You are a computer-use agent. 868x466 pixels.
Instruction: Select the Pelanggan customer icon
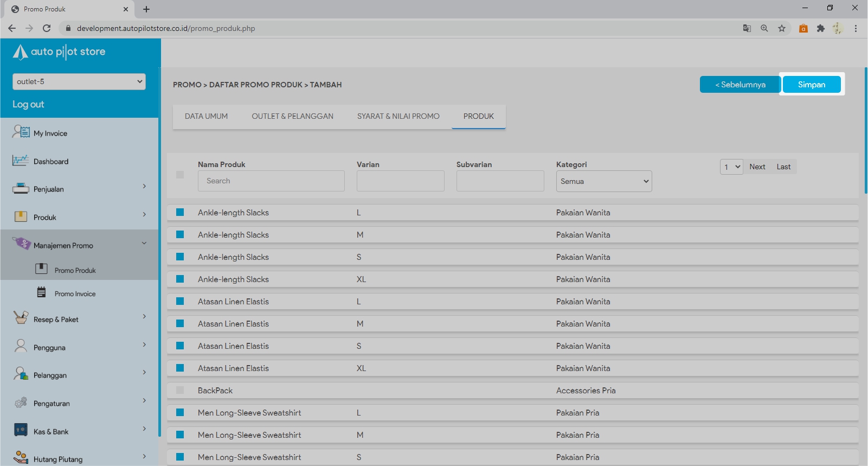[21, 374]
